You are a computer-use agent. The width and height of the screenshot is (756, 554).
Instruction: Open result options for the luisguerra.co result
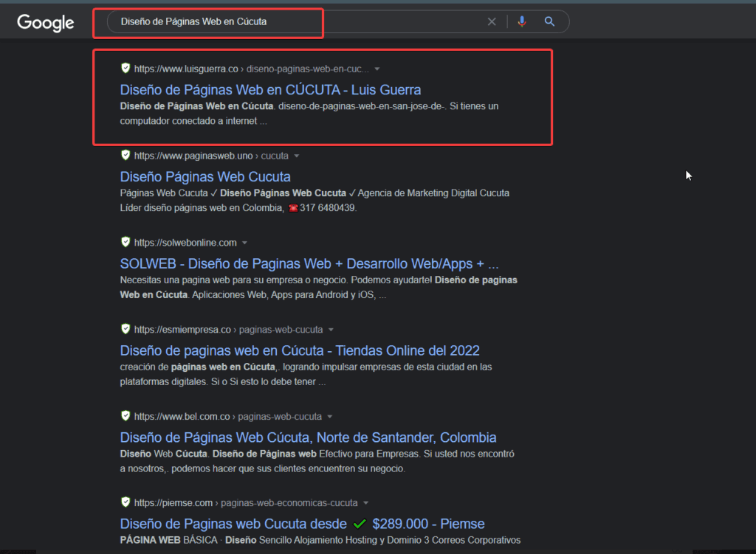[x=377, y=67]
